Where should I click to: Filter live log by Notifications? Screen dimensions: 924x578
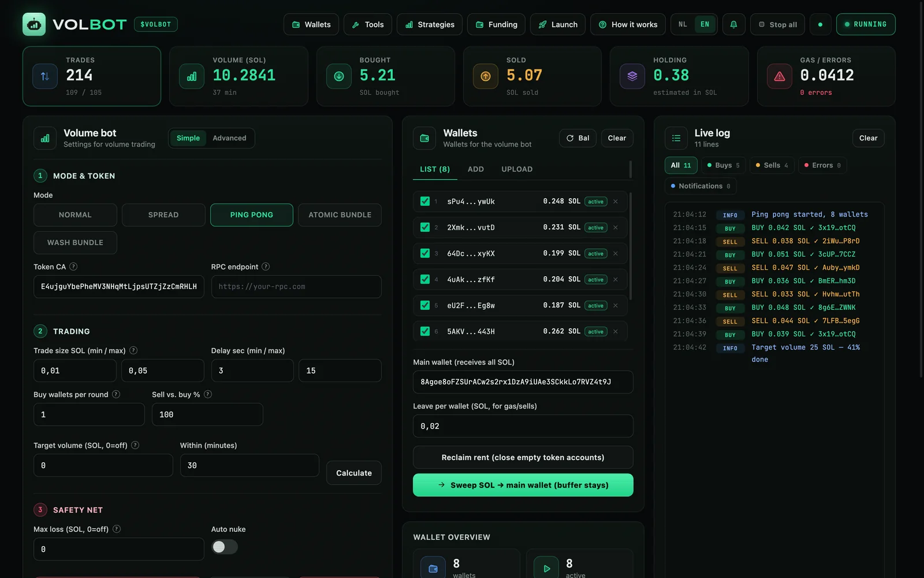tap(701, 186)
